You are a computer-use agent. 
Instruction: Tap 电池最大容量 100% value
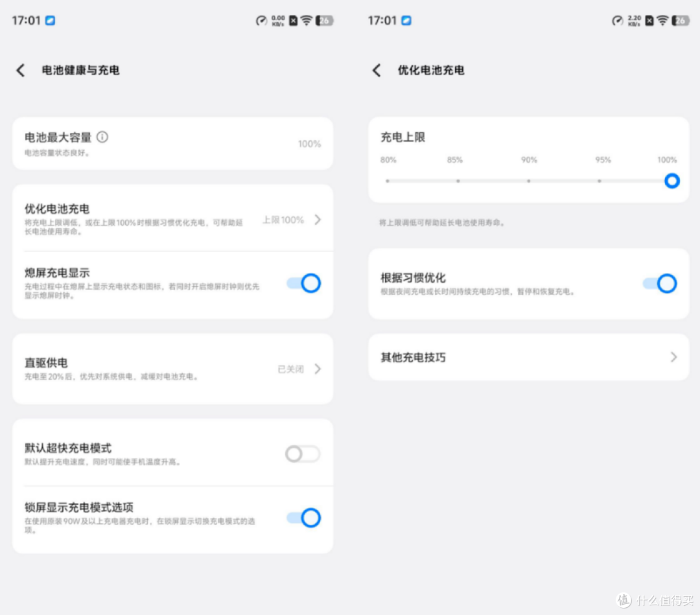309,144
